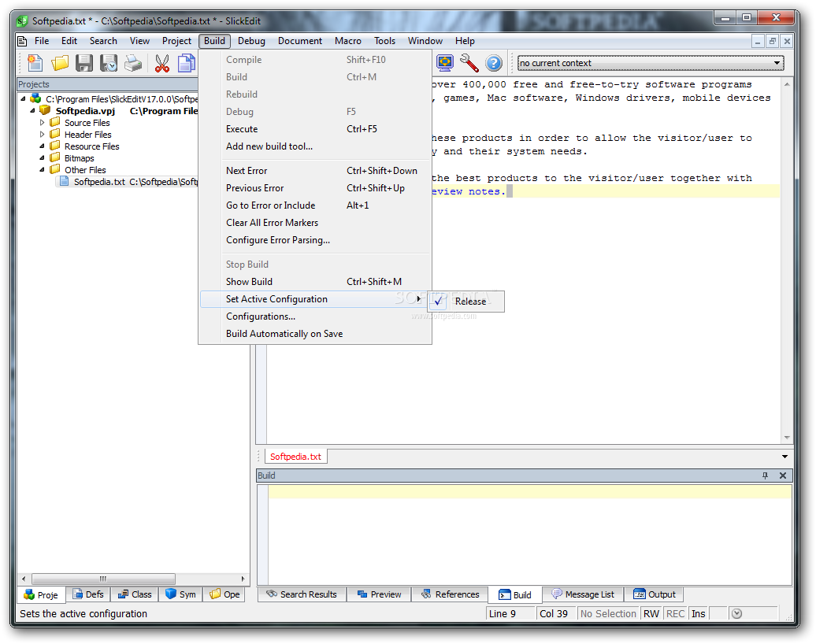Switch to the Sym tab
Image resolution: width=816 pixels, height=644 pixels.
[180, 594]
